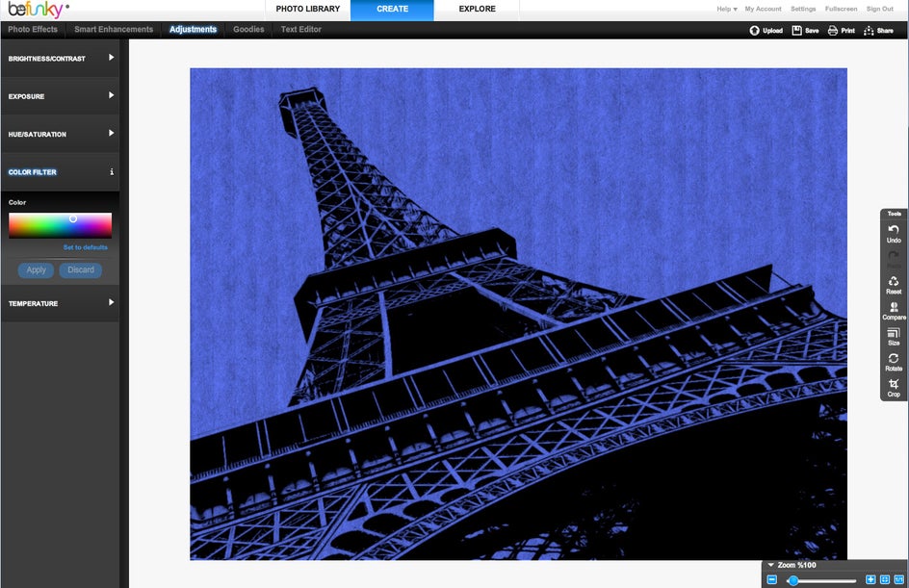The height and width of the screenshot is (588, 909).
Task: Zoom out with the minus button
Action: 771,579
